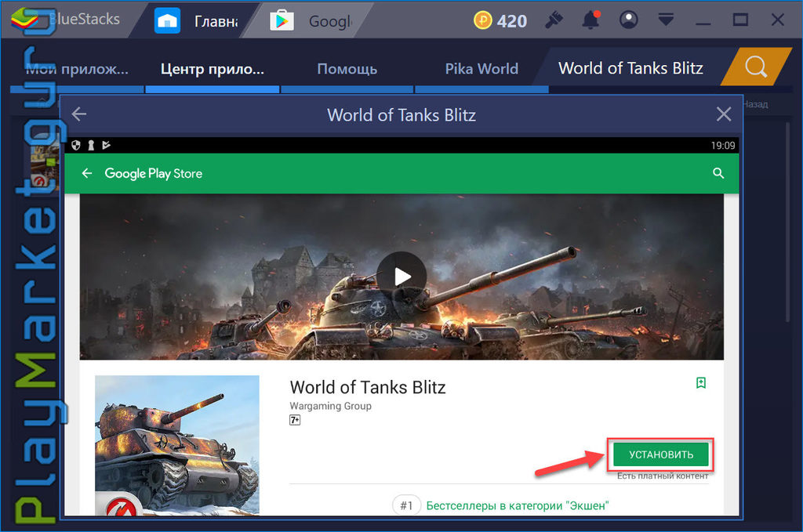The height and width of the screenshot is (532, 803).
Task: Close the World of Tanks Blitz dialog
Action: pyautogui.click(x=723, y=114)
